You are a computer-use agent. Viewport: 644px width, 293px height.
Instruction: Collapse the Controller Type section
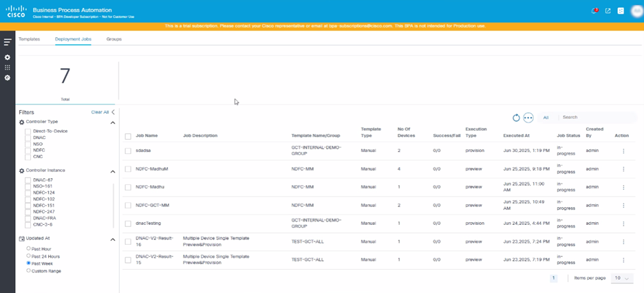113,122
